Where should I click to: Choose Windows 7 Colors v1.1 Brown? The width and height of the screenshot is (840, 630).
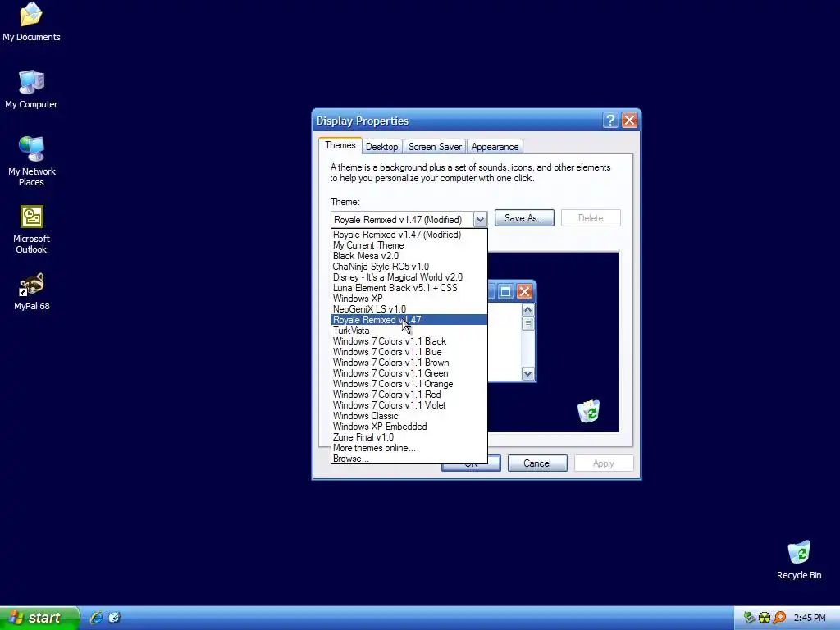(409, 363)
